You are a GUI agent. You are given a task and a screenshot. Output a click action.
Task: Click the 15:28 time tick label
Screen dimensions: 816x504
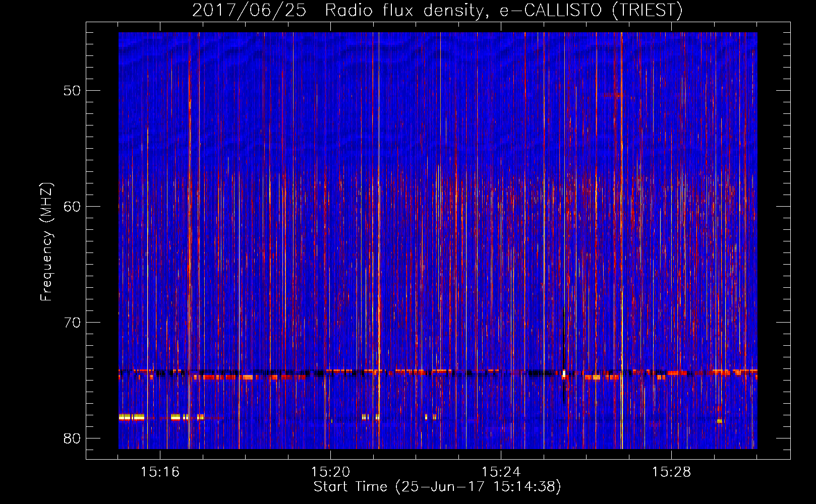pos(671,472)
